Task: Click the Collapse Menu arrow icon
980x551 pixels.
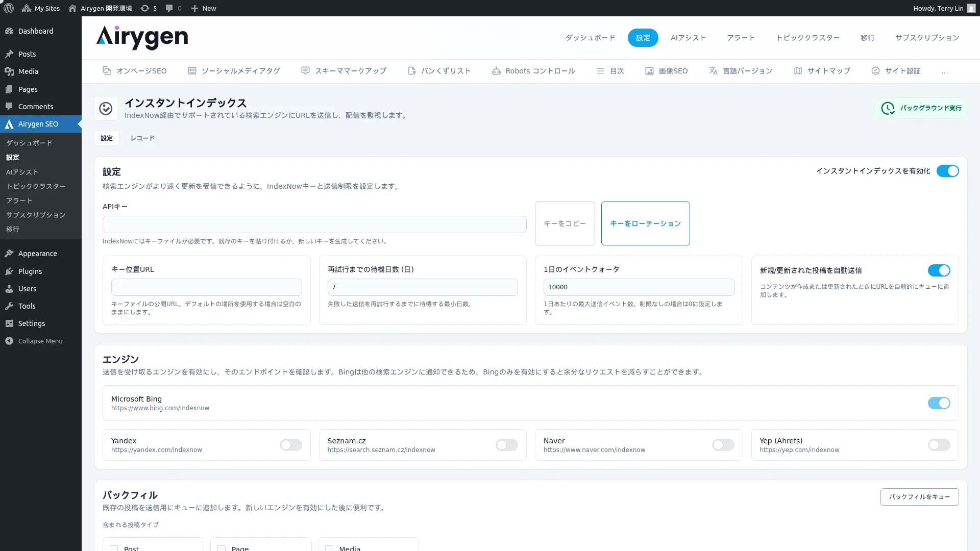Action: pos(9,341)
